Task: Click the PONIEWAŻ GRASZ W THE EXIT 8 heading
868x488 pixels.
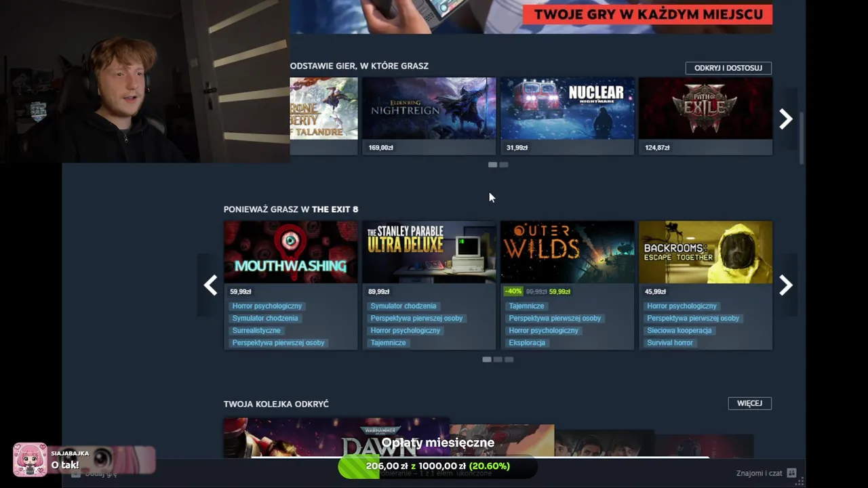Action: [291, 209]
